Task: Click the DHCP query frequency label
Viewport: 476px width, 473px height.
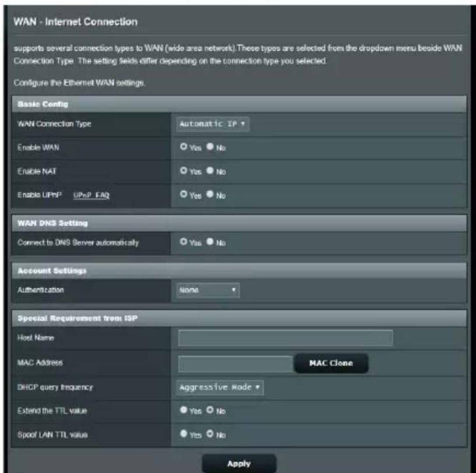Action: pyautogui.click(x=55, y=387)
